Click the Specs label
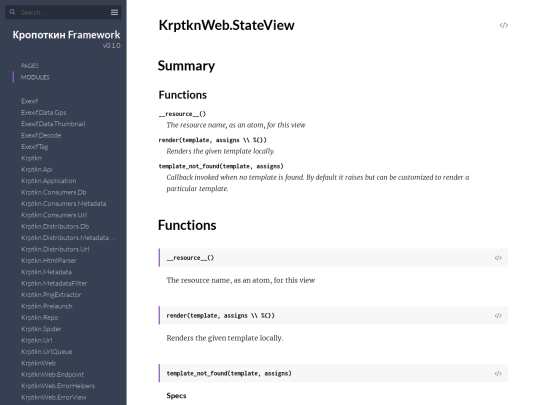 (x=176, y=396)
